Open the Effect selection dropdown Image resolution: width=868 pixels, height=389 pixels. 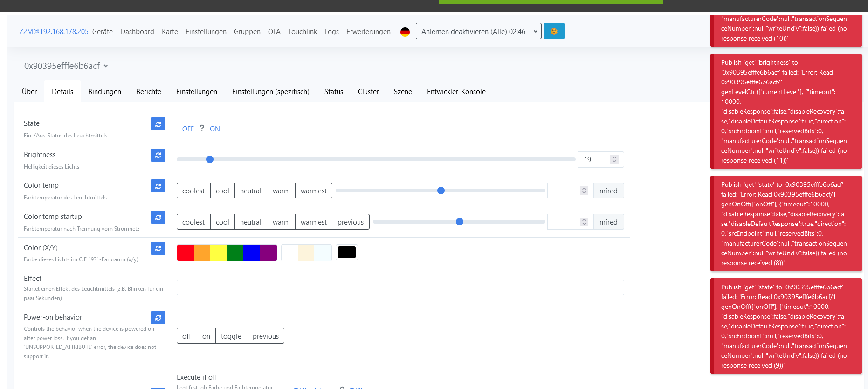tap(400, 287)
